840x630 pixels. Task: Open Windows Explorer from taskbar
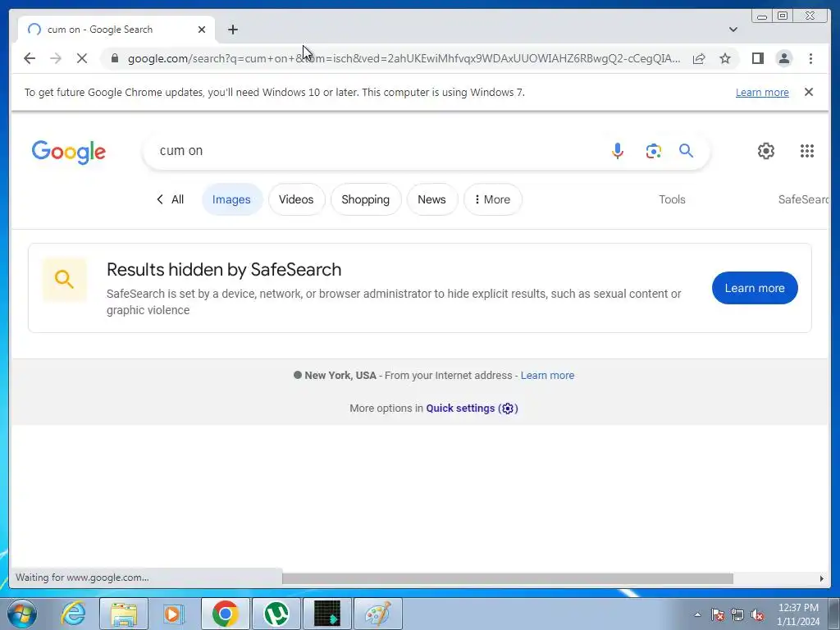pos(124,614)
